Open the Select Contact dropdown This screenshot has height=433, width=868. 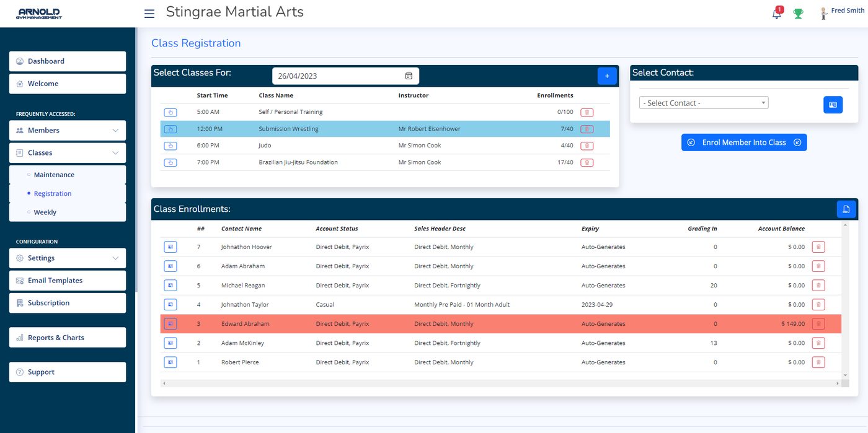(x=704, y=103)
